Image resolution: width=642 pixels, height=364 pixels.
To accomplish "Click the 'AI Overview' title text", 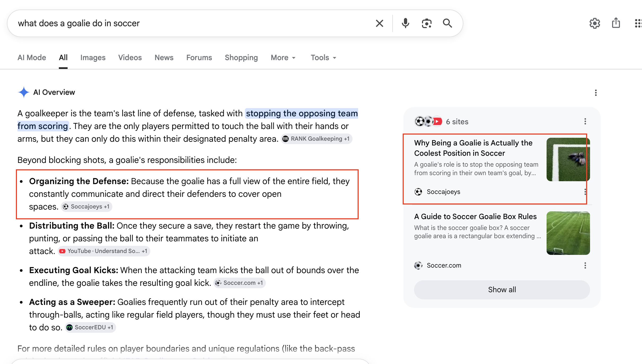I will [54, 92].
